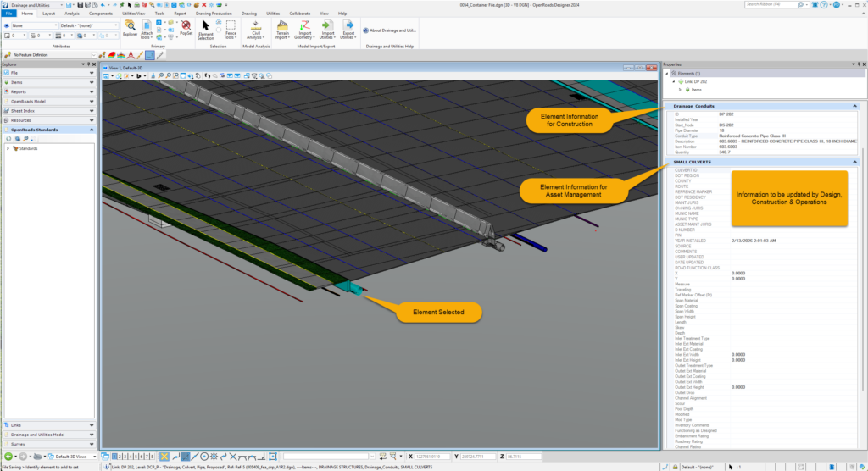
Task: Toggle the highlighted feature toolbar square button
Action: pyautogui.click(x=150, y=55)
